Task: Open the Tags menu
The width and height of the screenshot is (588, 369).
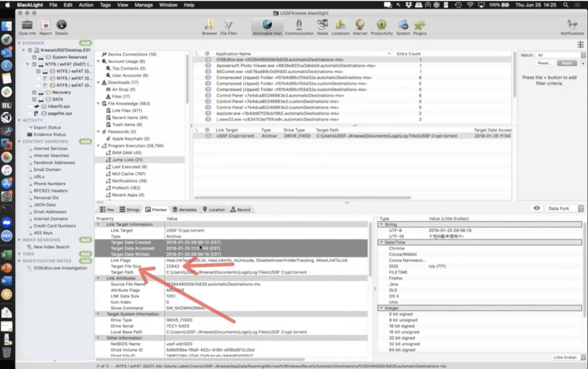Action: [105, 5]
